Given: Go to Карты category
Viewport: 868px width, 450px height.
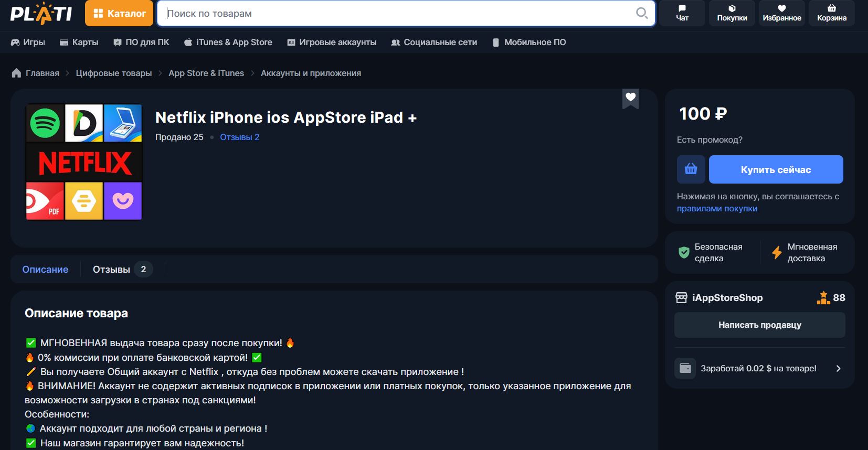Looking at the screenshot, I should click(79, 42).
